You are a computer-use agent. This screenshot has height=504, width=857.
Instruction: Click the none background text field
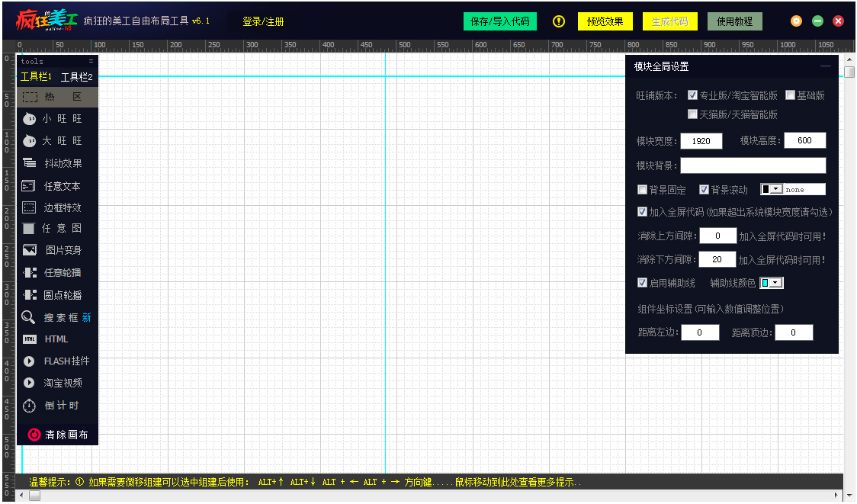pyautogui.click(x=804, y=189)
